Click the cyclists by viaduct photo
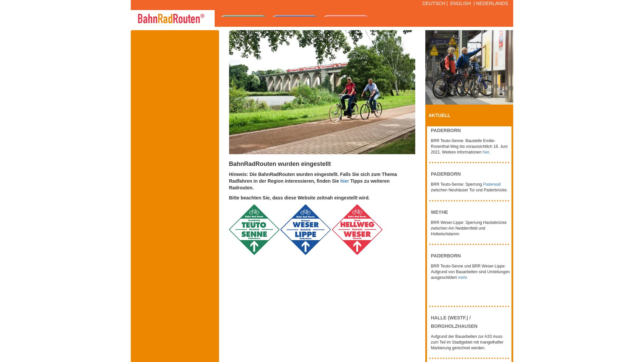The width and height of the screenshot is (644, 362). tap(322, 92)
